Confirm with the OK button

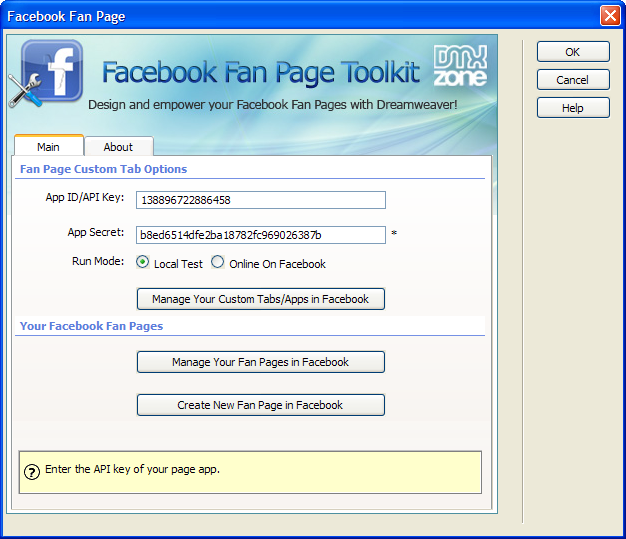pos(573,52)
